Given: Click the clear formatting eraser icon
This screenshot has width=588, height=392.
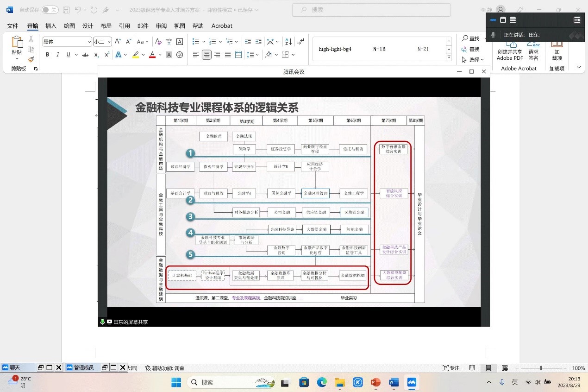Looking at the screenshot, I should pyautogui.click(x=158, y=42).
